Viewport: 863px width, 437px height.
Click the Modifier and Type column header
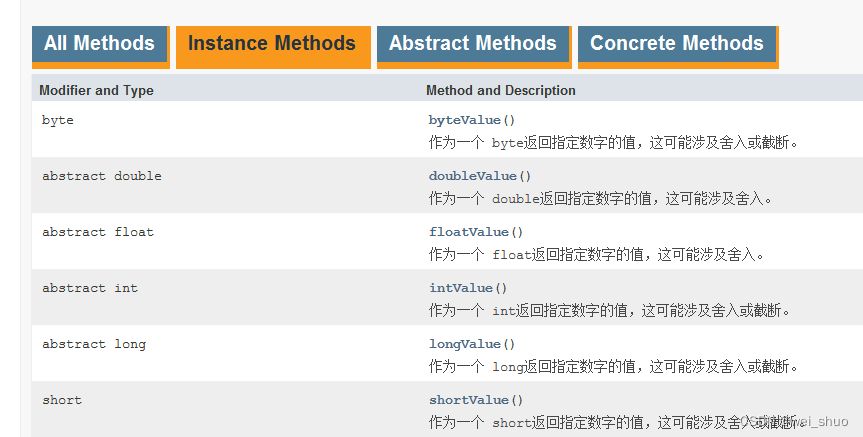pos(96,90)
